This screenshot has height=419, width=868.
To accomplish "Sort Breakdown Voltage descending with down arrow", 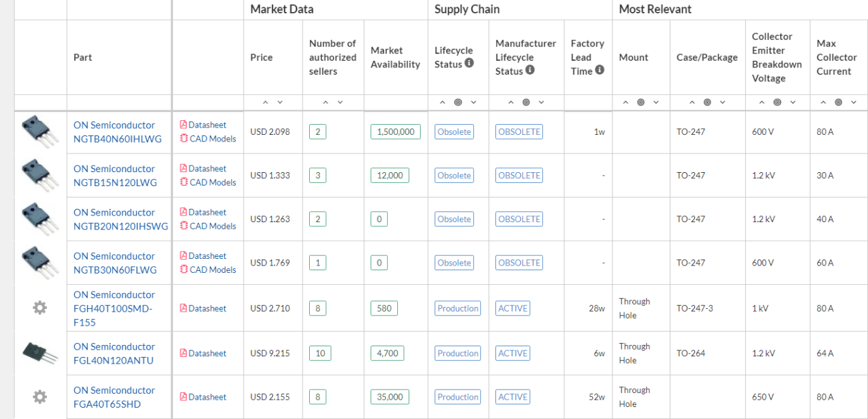I will point(793,102).
